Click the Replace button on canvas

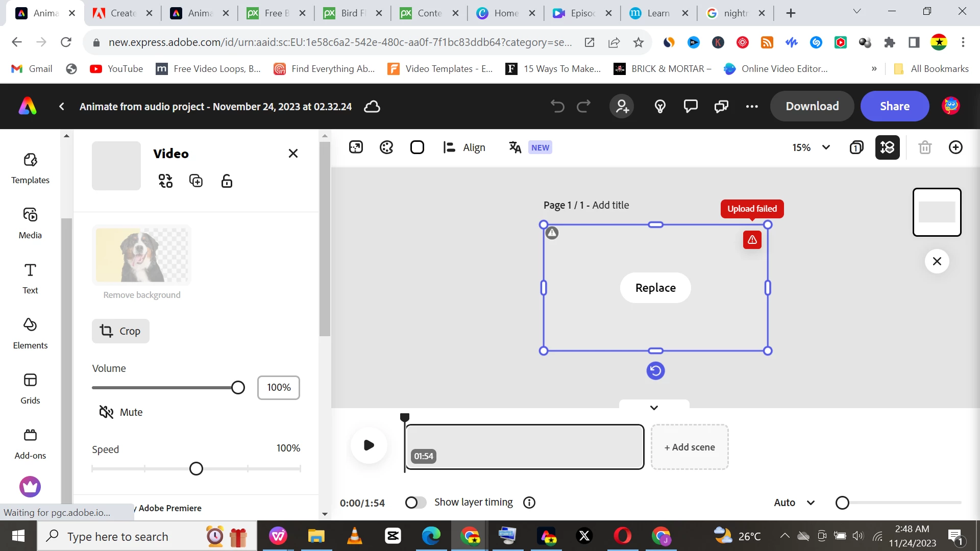(655, 288)
